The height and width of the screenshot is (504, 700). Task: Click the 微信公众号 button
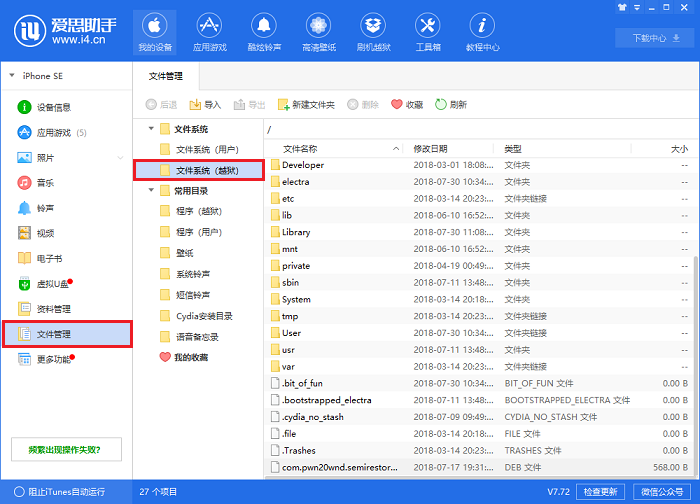pos(662,492)
